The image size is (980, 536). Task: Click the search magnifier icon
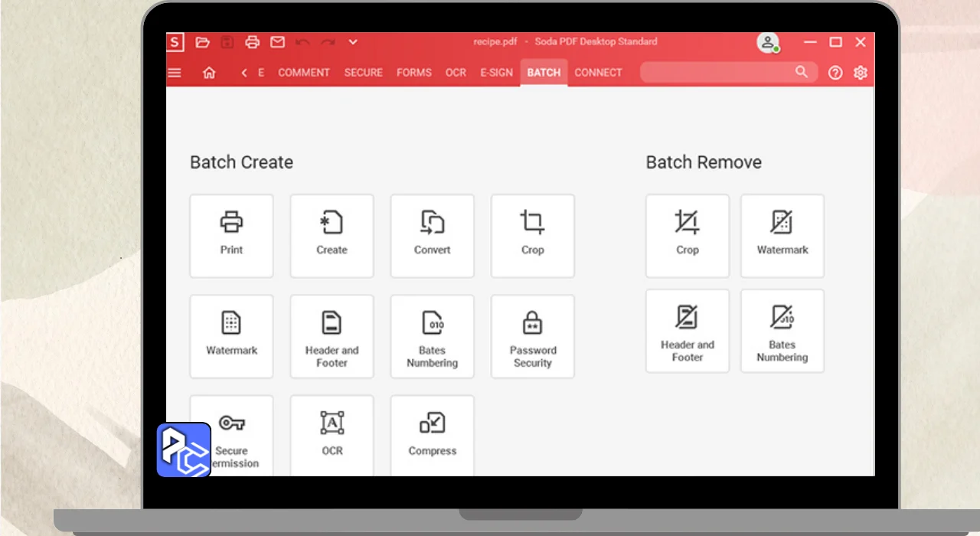pyautogui.click(x=802, y=72)
